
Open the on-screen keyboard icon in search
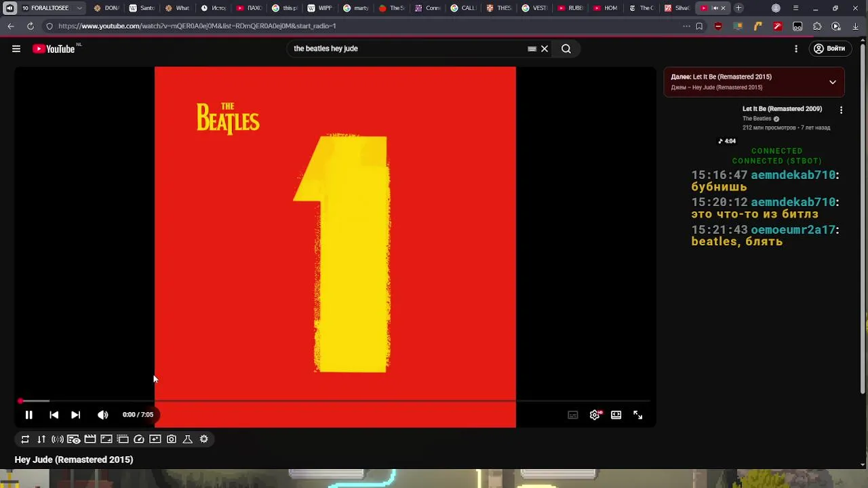coord(532,49)
